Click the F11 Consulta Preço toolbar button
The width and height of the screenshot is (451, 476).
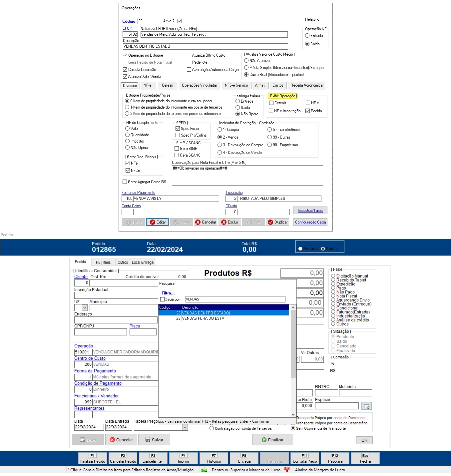[305, 458]
